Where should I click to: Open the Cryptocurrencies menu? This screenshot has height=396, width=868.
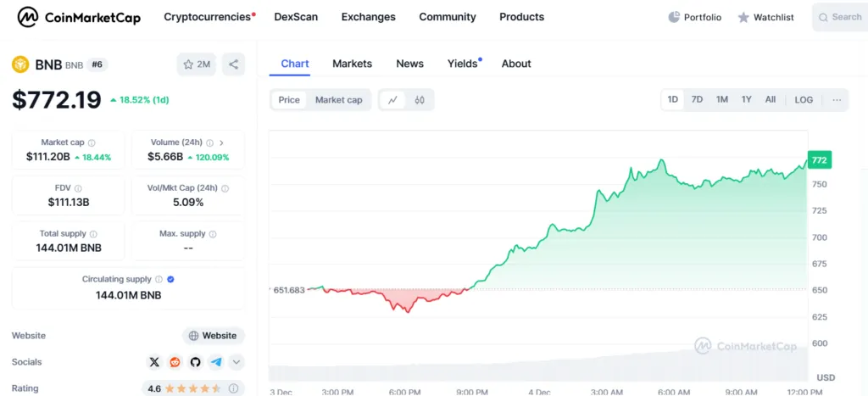point(209,17)
